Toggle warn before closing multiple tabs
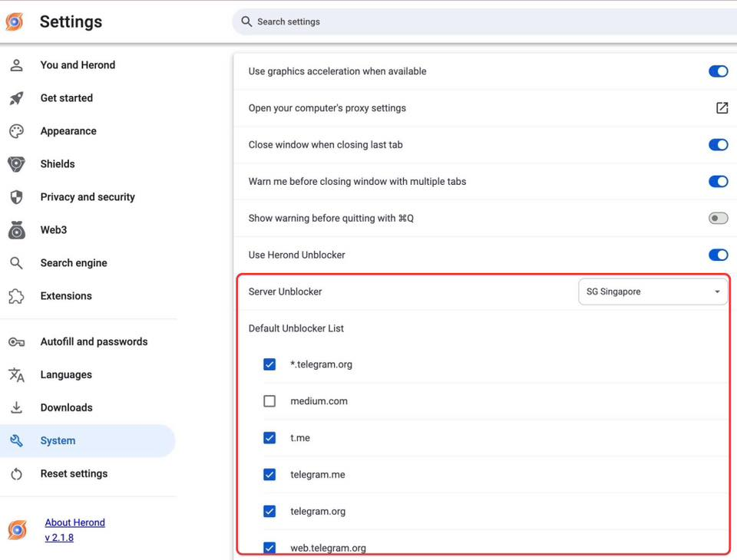 [719, 181]
